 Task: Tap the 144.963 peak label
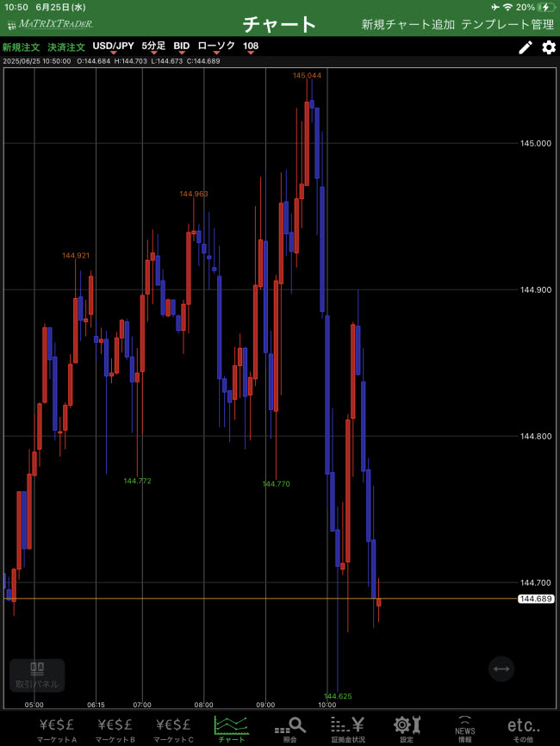coord(194,194)
